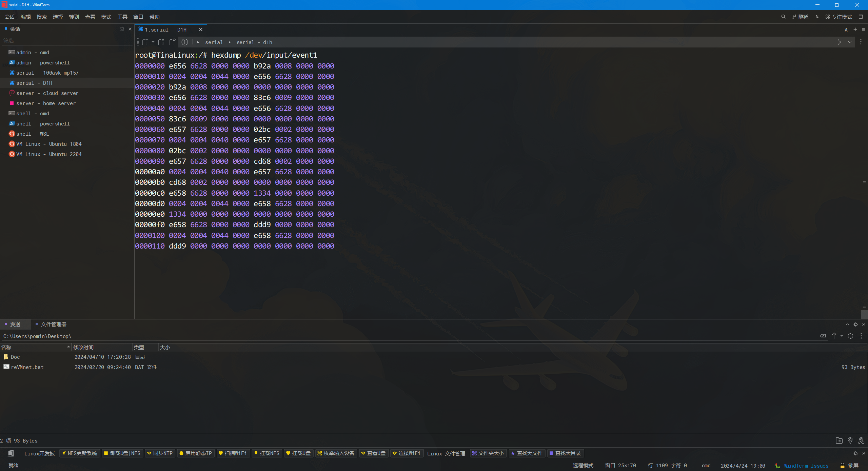This screenshot has height=471, width=868.
Task: Click the terminal vertical scrollbar thumb
Action: tap(864, 314)
